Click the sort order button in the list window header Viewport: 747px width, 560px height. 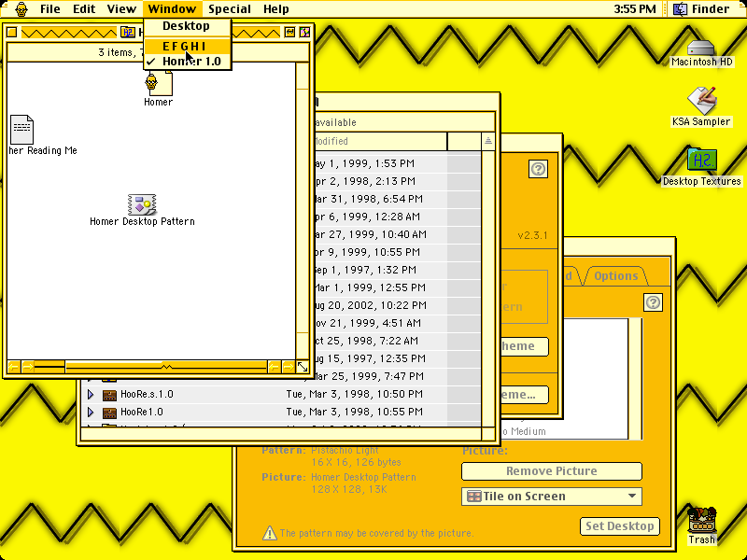(487, 141)
